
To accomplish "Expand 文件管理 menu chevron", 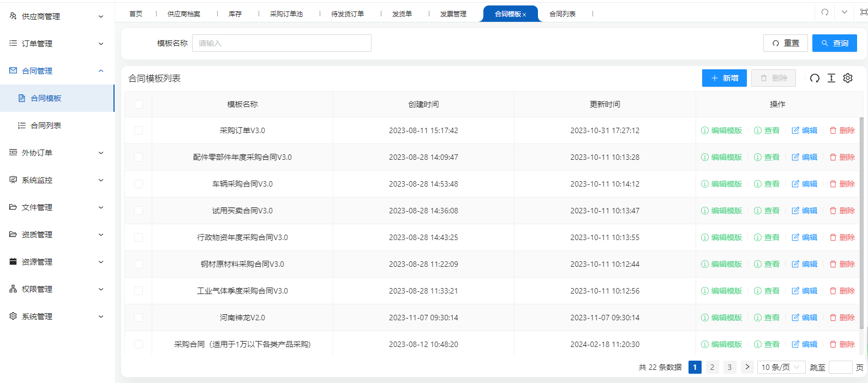I will click(101, 207).
